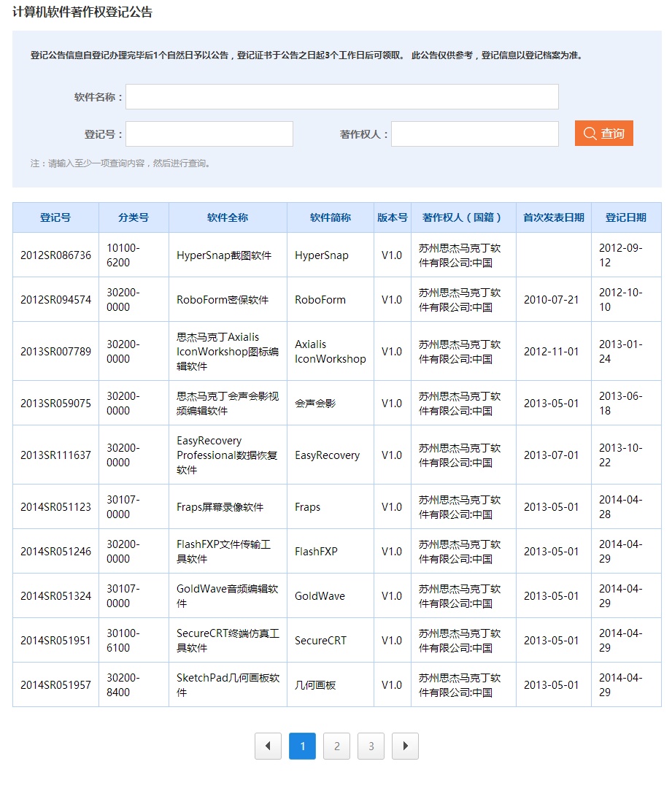Select registration number 2014SR051957
The image size is (672, 791).
(x=55, y=685)
